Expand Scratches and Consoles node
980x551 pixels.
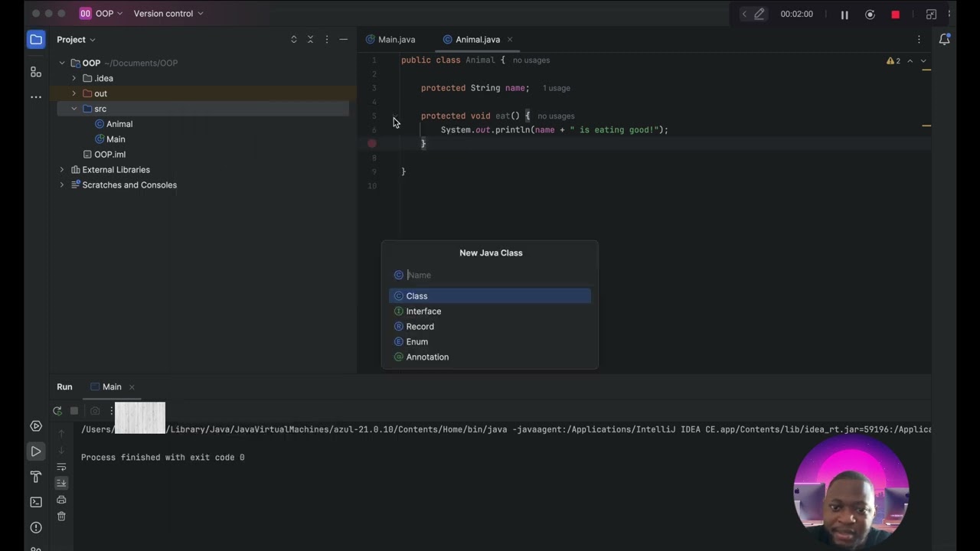click(62, 185)
